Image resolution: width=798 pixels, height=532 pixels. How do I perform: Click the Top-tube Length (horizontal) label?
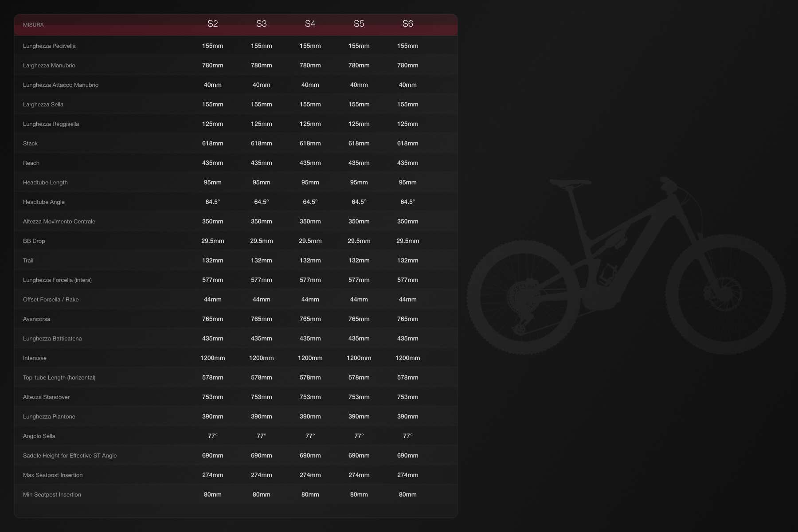[x=59, y=378]
